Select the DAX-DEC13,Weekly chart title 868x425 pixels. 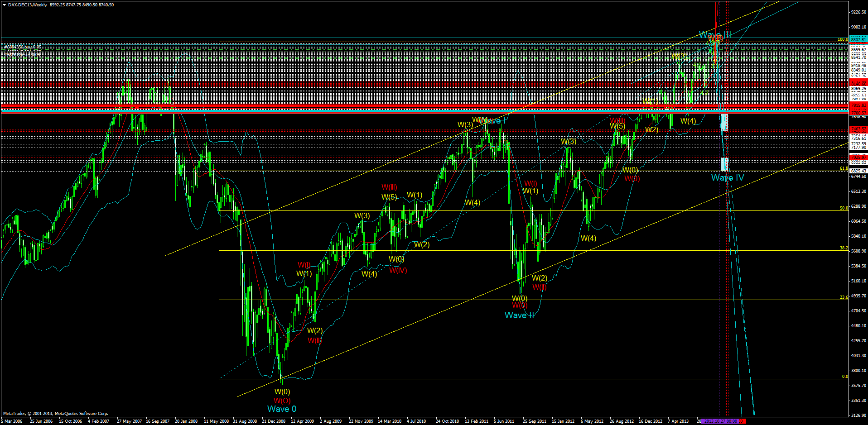tap(27, 4)
